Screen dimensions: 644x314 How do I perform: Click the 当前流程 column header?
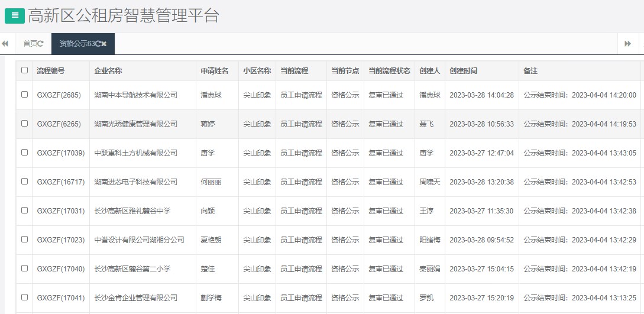(301, 70)
